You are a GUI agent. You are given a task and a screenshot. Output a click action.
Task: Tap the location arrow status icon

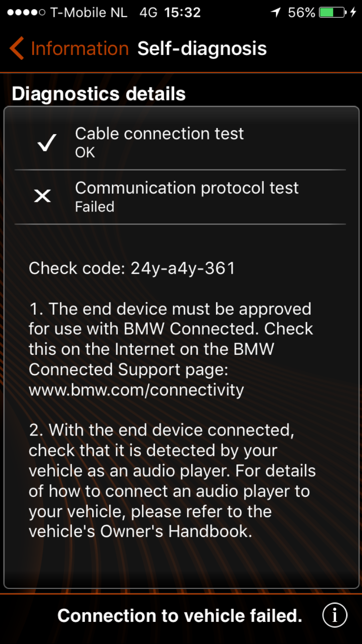pos(276,13)
